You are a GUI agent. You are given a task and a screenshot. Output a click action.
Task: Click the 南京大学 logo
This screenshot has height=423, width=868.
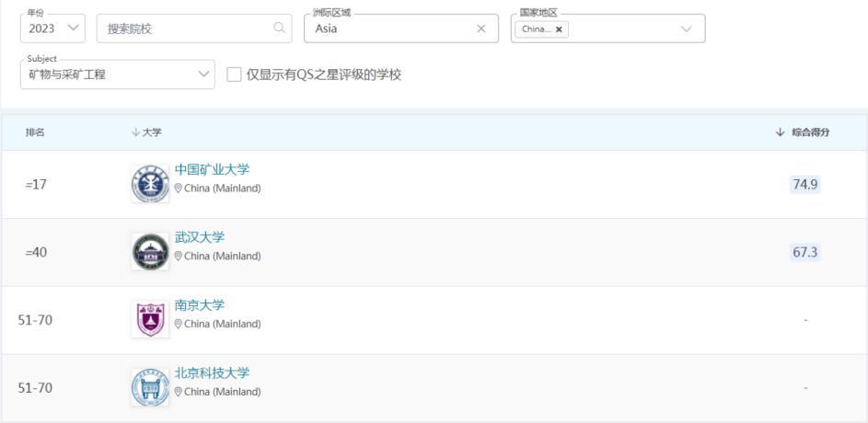150,319
